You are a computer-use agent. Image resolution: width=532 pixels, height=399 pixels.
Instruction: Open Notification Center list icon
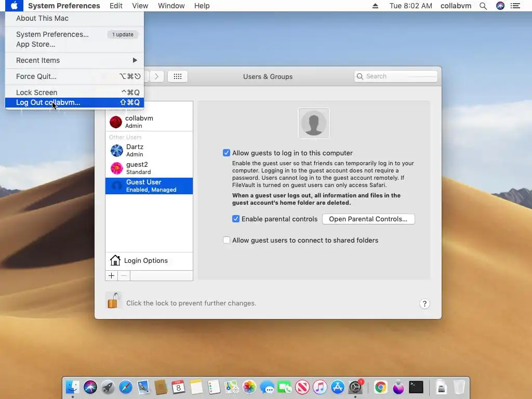(x=515, y=6)
